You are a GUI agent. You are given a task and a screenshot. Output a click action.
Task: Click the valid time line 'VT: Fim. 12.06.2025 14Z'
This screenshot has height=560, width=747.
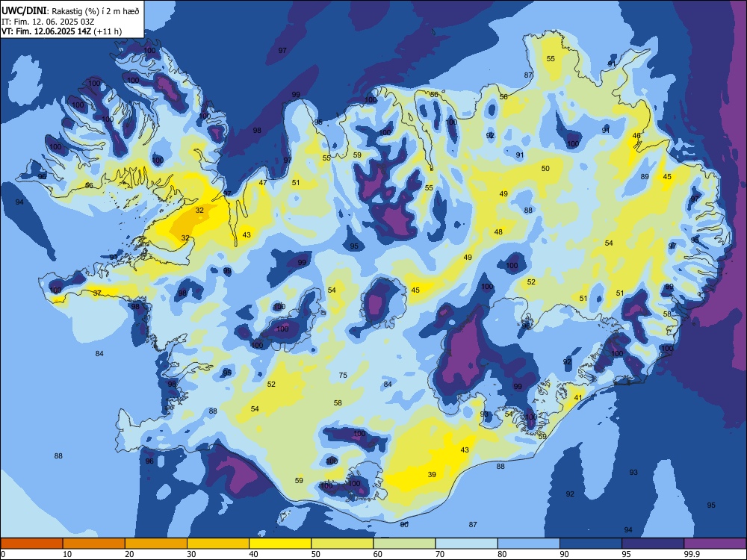pos(46,31)
